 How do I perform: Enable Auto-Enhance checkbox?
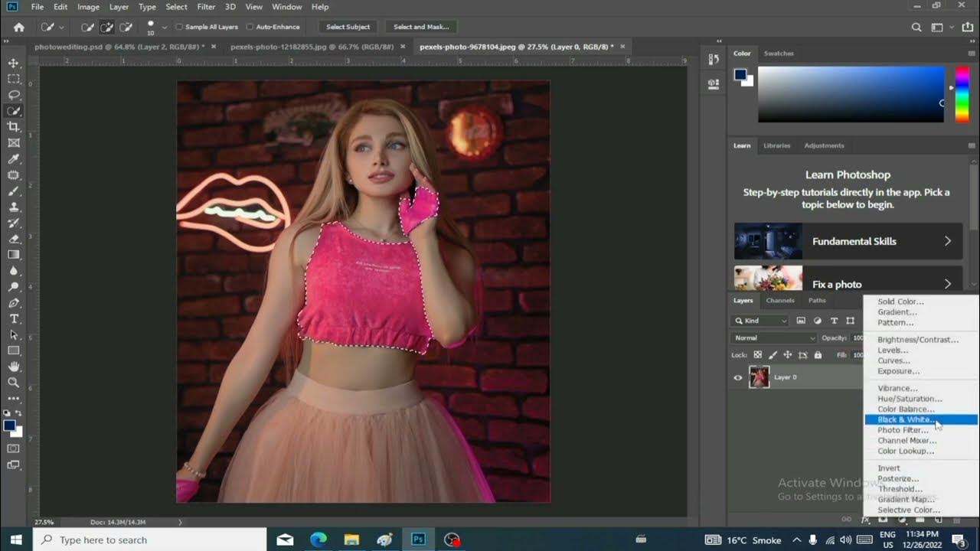(250, 27)
